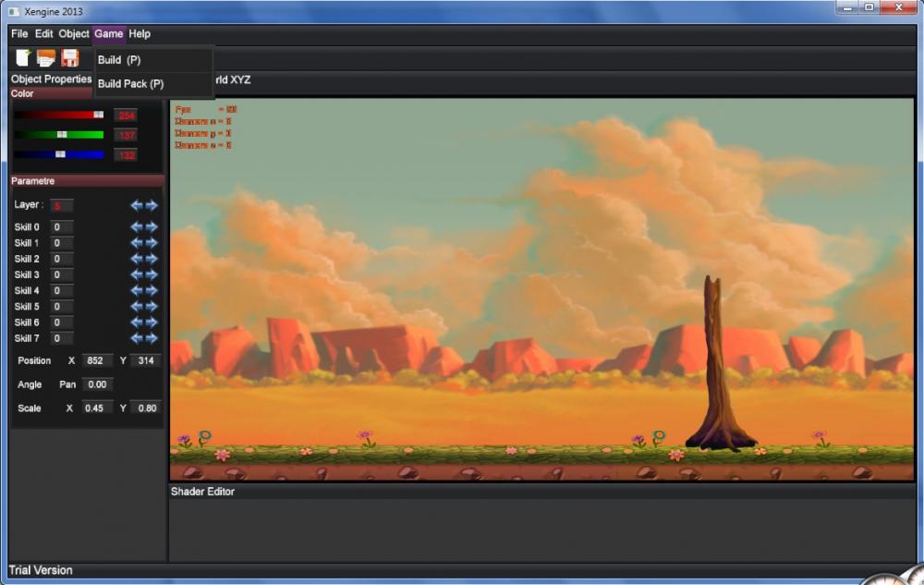Choose Build (P) from the Game menu
This screenshot has height=585, width=924.
[x=153, y=60]
